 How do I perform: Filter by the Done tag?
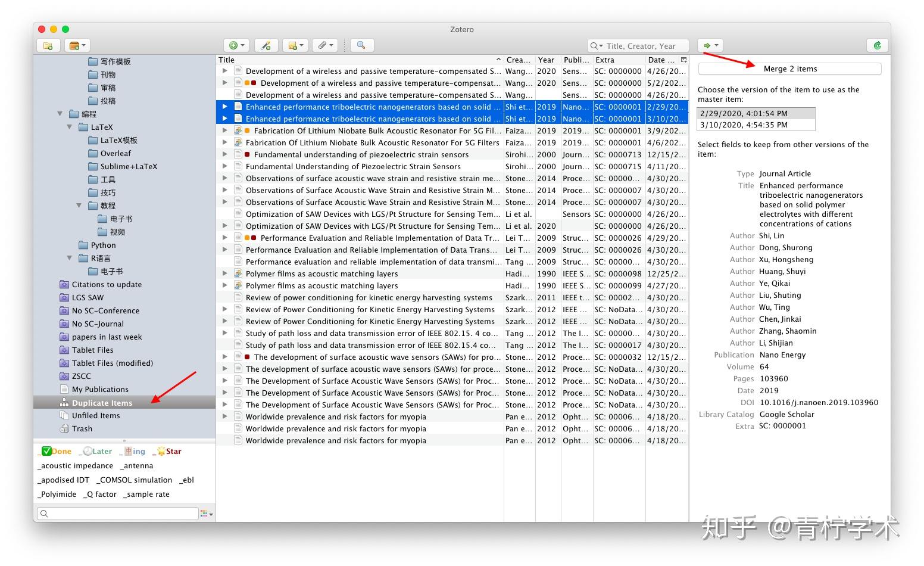coord(55,451)
